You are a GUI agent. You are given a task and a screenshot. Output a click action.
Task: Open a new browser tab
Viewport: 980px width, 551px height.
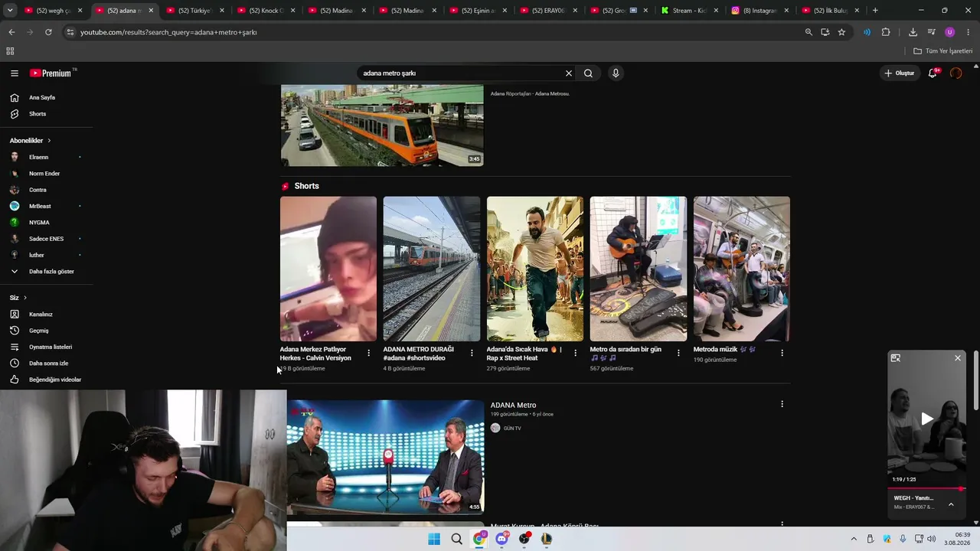coord(875,11)
